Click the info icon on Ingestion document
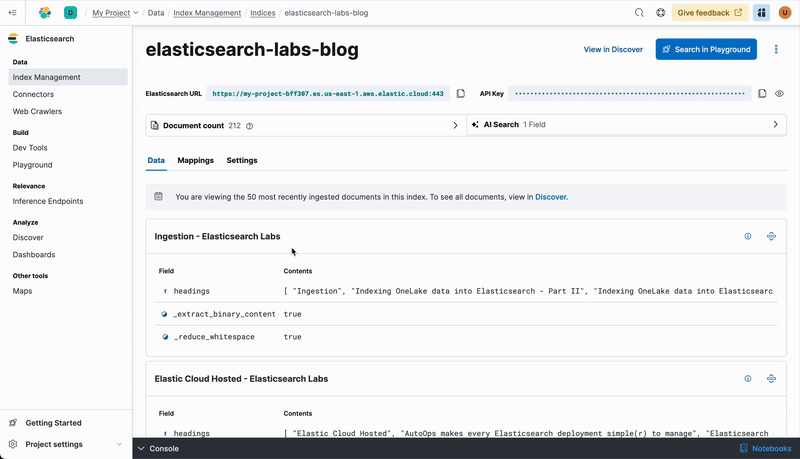800x459 pixels. pos(748,237)
